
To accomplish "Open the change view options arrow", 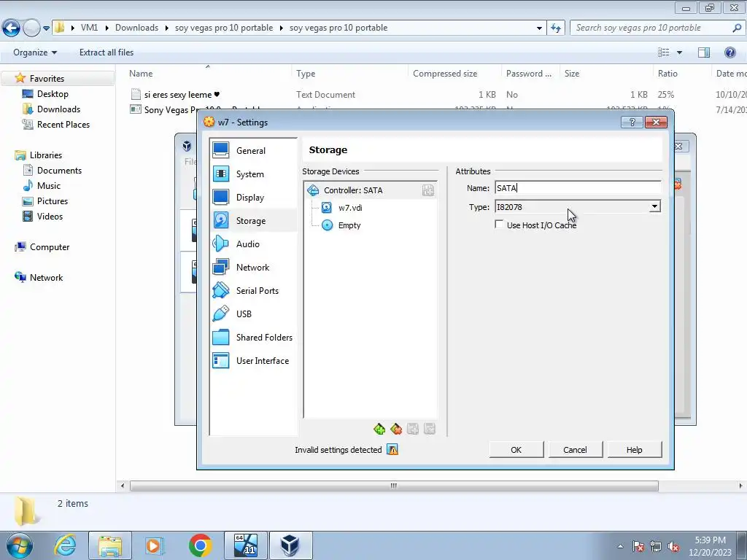I will [679, 52].
